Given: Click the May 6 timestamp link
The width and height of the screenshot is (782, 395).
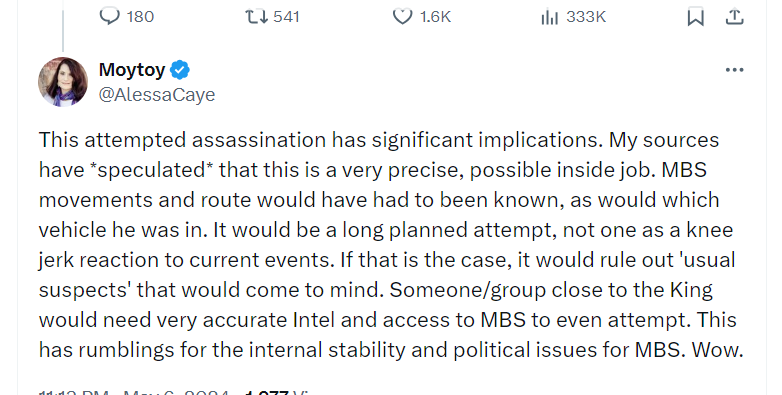Looking at the screenshot, I should pos(176,392).
